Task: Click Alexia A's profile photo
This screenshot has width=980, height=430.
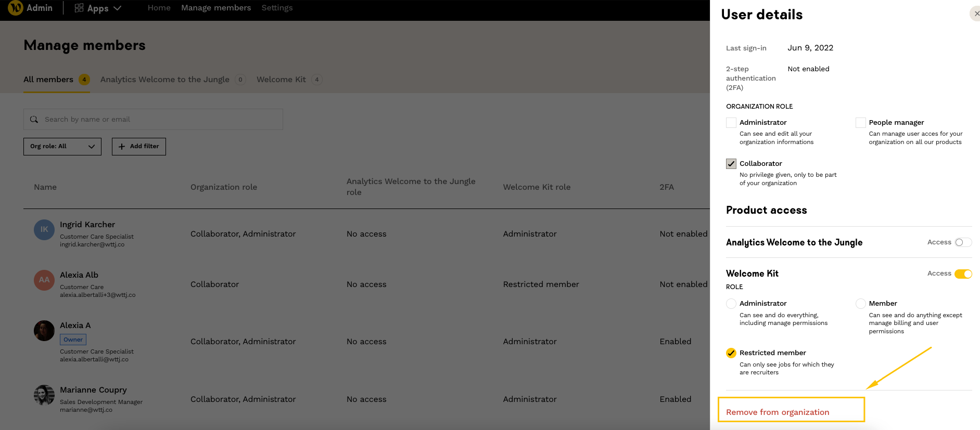Action: (x=44, y=330)
